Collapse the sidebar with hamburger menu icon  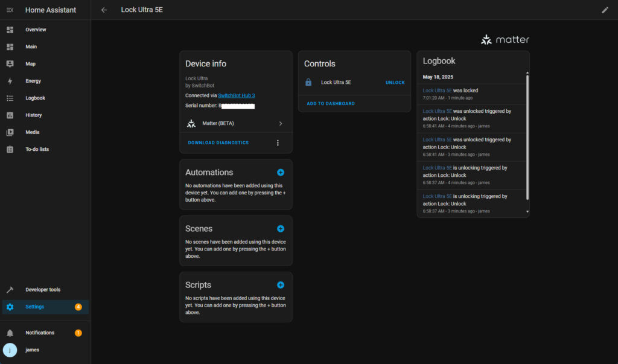tap(10, 10)
